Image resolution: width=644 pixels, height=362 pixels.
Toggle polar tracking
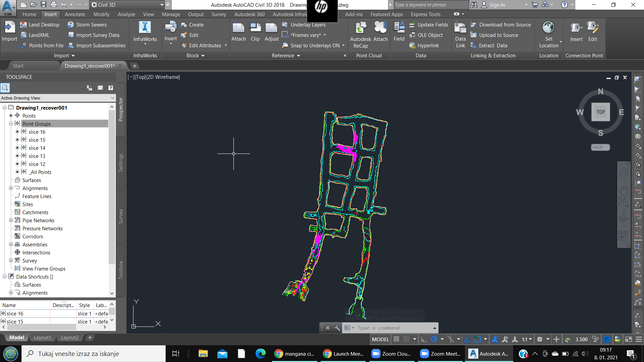[434, 339]
